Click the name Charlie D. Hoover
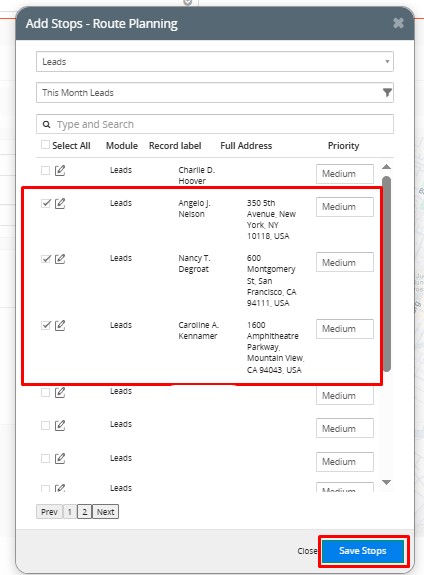Screen dimensions: 424x575 pyautogui.click(x=197, y=175)
